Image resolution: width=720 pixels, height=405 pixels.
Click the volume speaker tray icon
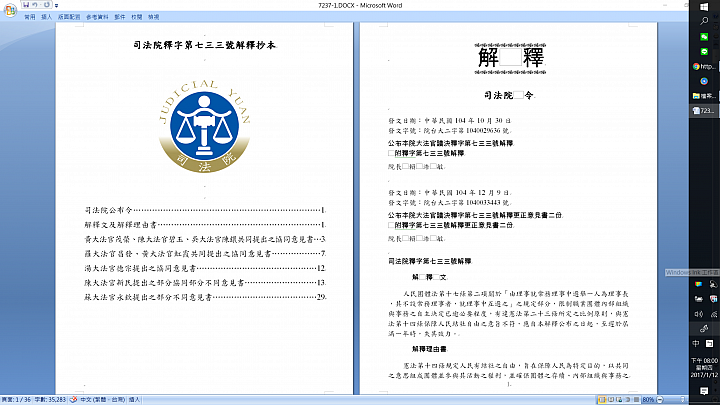coord(698,314)
